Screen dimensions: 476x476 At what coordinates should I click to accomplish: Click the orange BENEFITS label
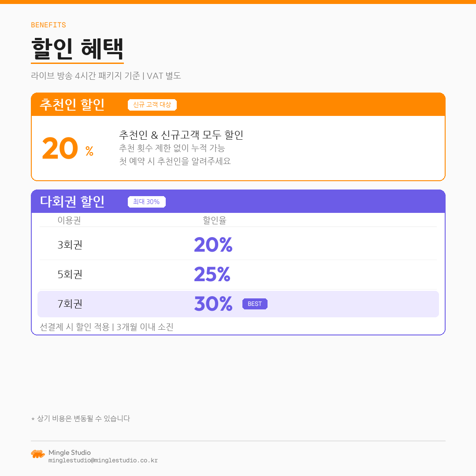click(48, 25)
